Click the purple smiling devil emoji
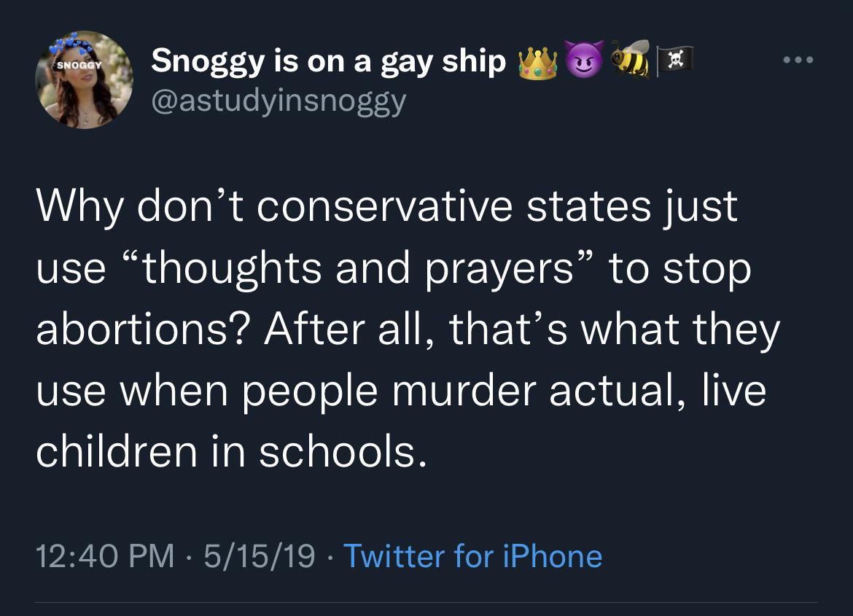This screenshot has width=853, height=616. [x=583, y=58]
